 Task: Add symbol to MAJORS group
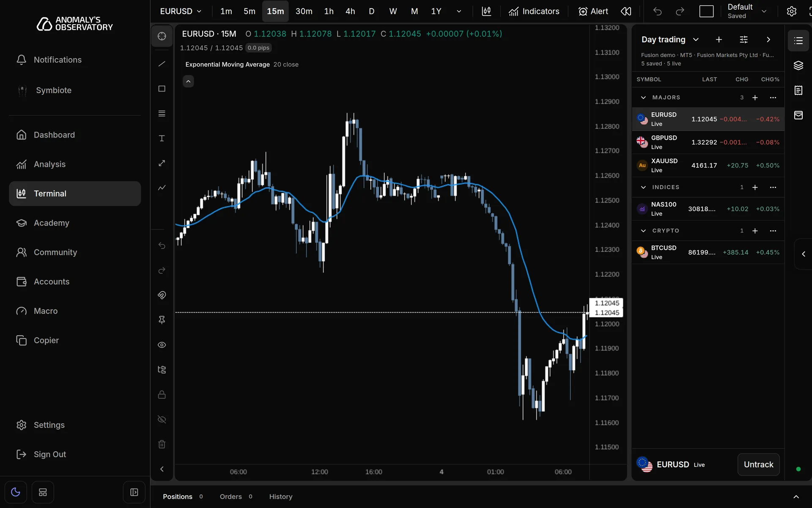coord(755,97)
